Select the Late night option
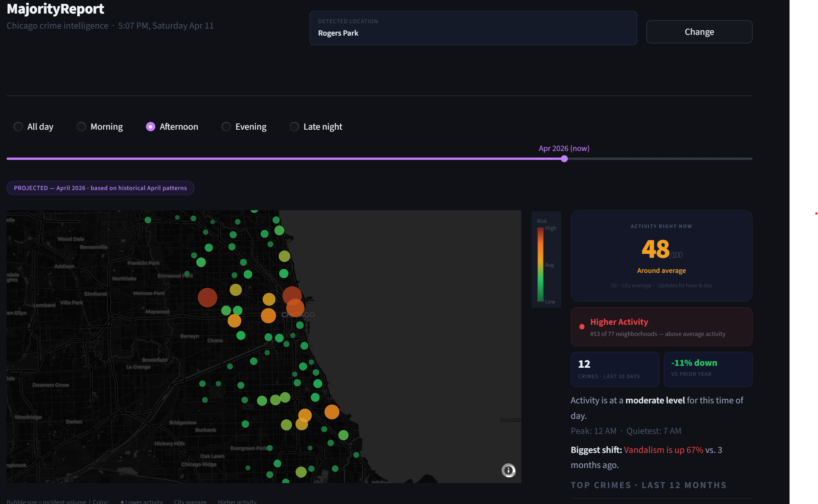818x504 pixels. (x=294, y=127)
